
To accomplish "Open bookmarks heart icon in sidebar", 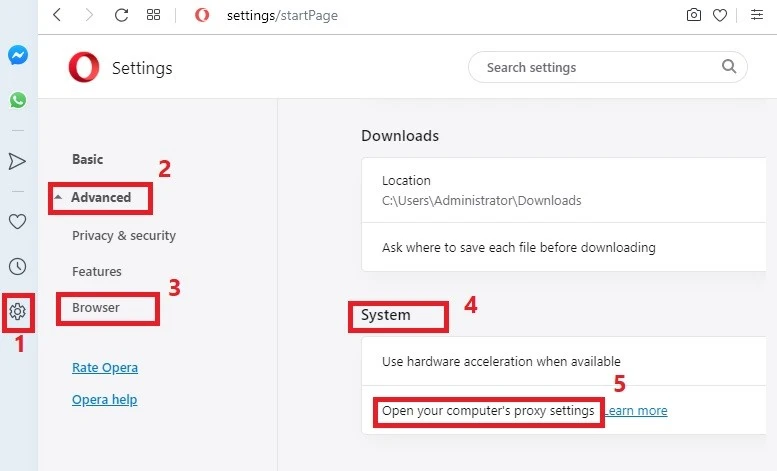I will point(17,221).
